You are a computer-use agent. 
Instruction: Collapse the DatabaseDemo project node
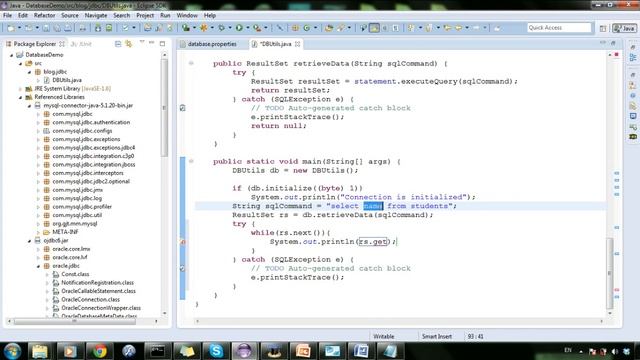(x=12, y=55)
